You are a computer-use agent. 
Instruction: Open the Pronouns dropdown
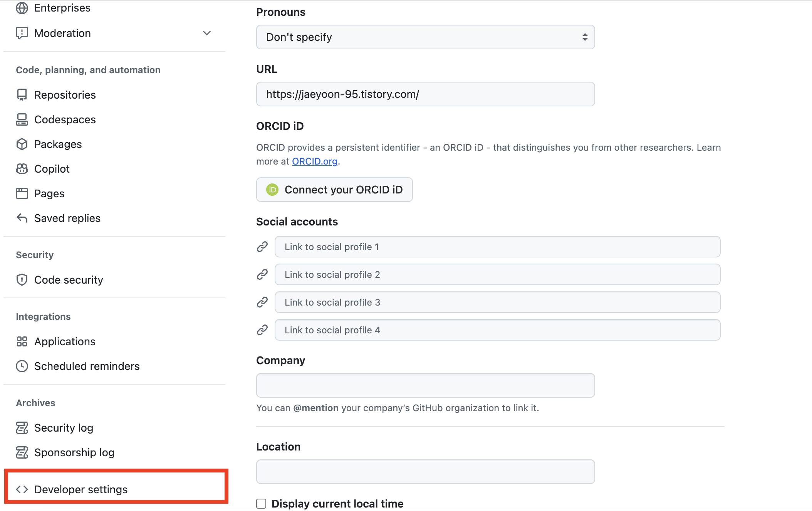425,37
